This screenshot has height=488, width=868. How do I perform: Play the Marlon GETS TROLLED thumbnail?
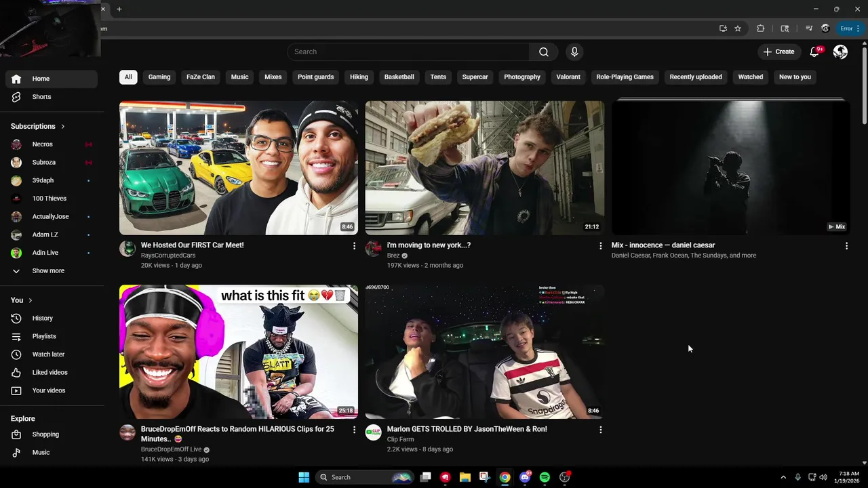pyautogui.click(x=485, y=352)
